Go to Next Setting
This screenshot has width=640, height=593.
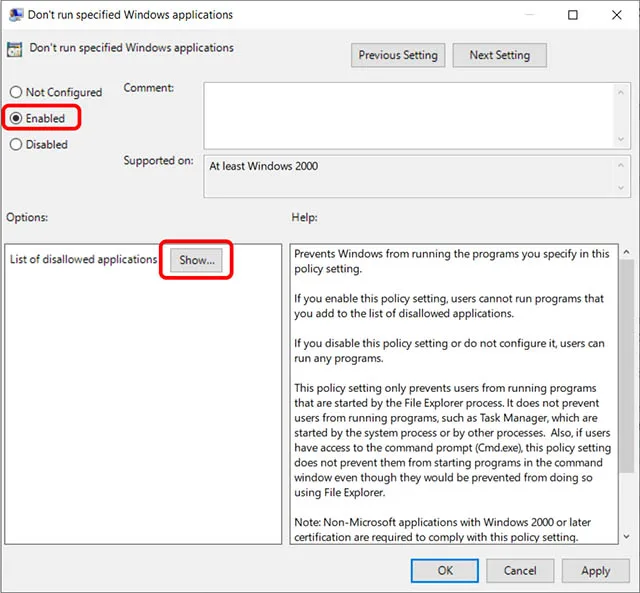click(500, 55)
